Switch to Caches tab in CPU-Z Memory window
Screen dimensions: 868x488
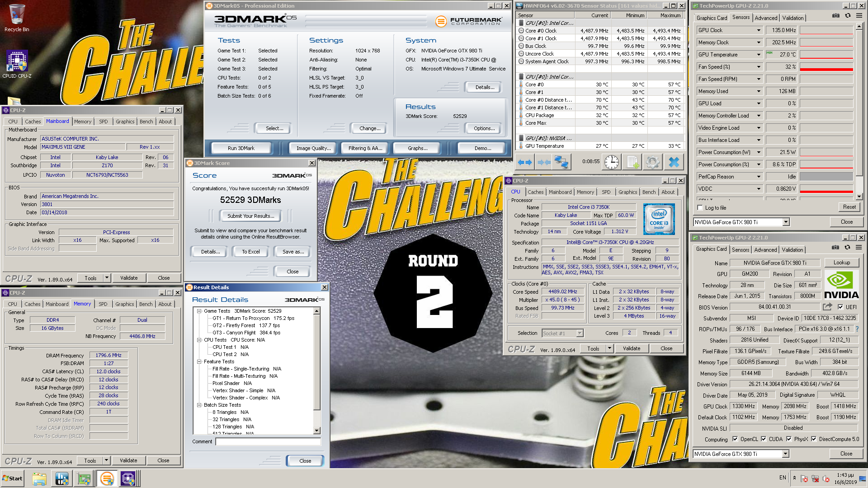33,304
